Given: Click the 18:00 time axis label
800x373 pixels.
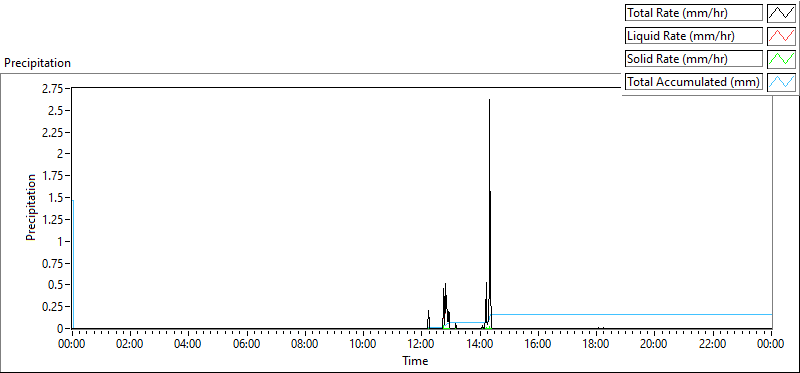Looking at the screenshot, I should pos(596,344).
